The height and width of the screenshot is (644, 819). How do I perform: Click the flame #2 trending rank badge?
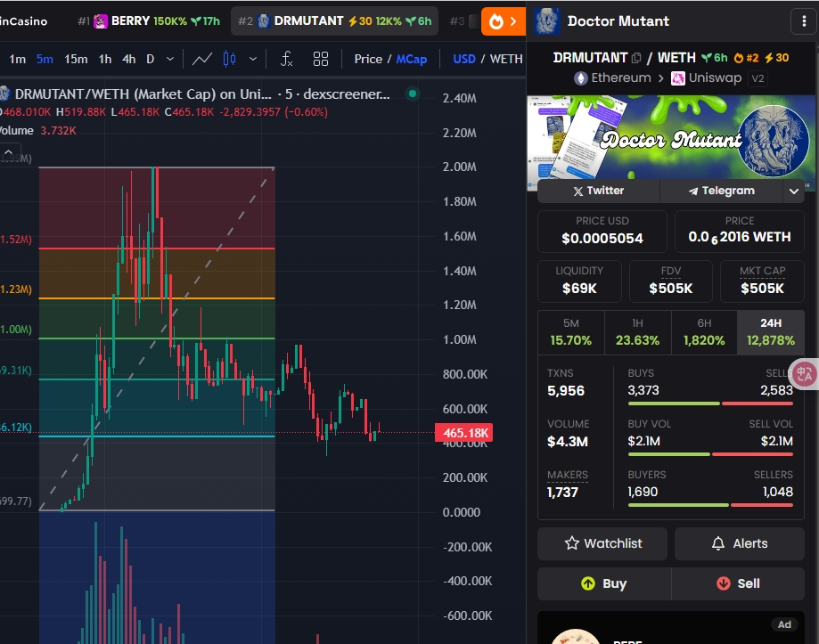tap(746, 58)
